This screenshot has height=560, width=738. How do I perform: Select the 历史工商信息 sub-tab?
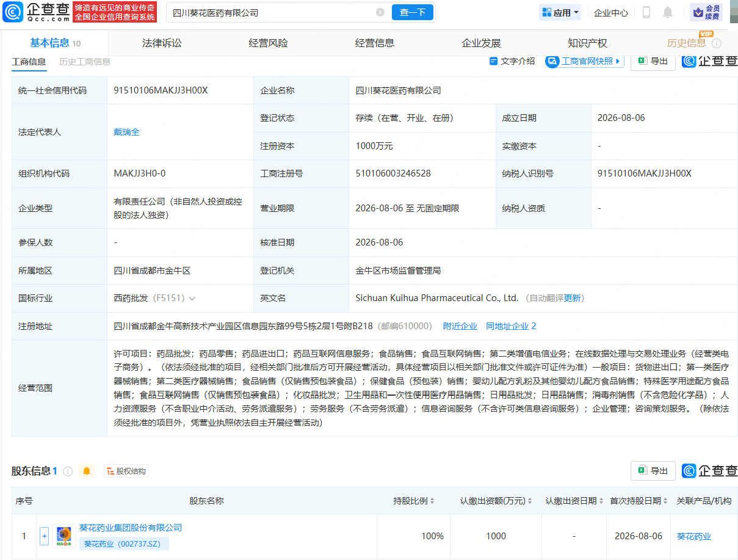[x=85, y=61]
